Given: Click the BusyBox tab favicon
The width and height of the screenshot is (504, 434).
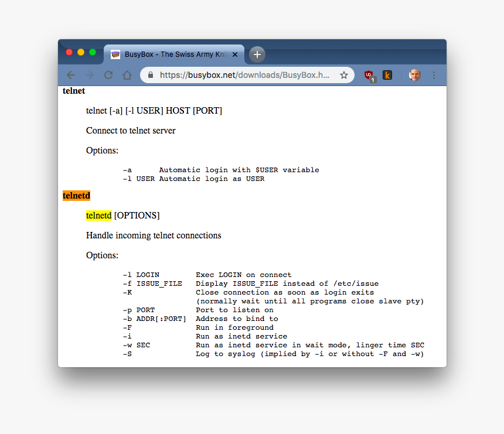Looking at the screenshot, I should pyautogui.click(x=115, y=54).
